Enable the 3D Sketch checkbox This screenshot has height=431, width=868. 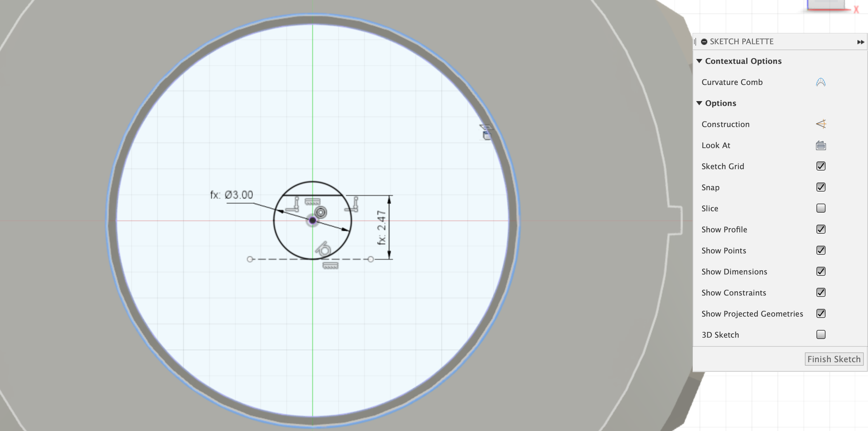(x=821, y=334)
